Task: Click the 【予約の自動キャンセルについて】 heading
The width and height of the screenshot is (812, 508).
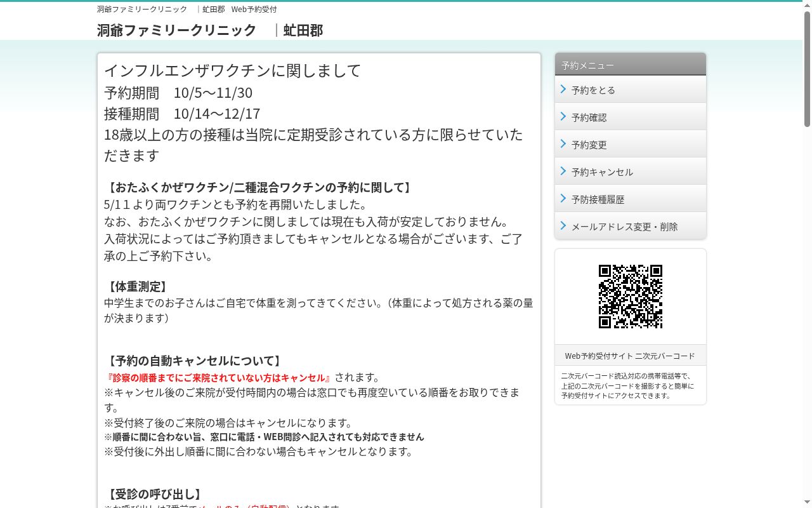Action: (x=193, y=361)
